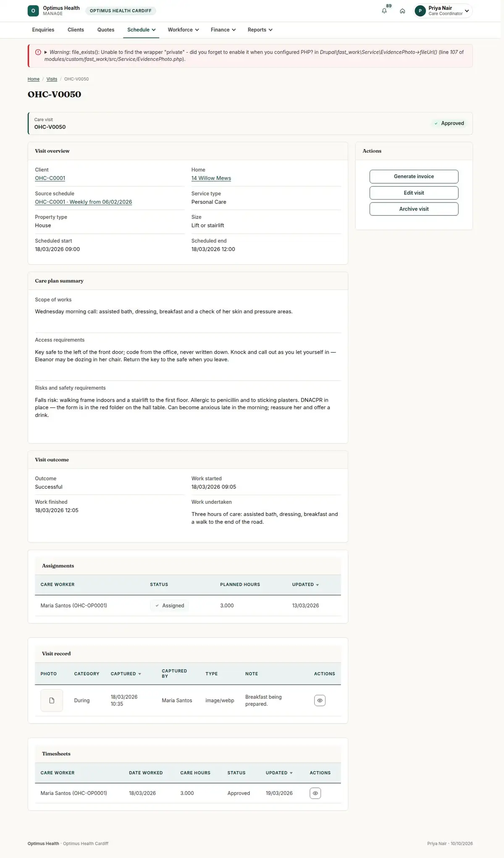Image resolution: width=504 pixels, height=858 pixels.
Task: Expand the Workforce navigation menu
Action: pyautogui.click(x=183, y=30)
